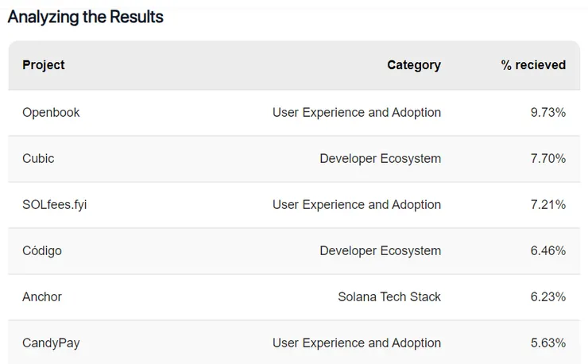Select the "% recieved" column header
The height and width of the screenshot is (364, 588).
[x=533, y=65]
